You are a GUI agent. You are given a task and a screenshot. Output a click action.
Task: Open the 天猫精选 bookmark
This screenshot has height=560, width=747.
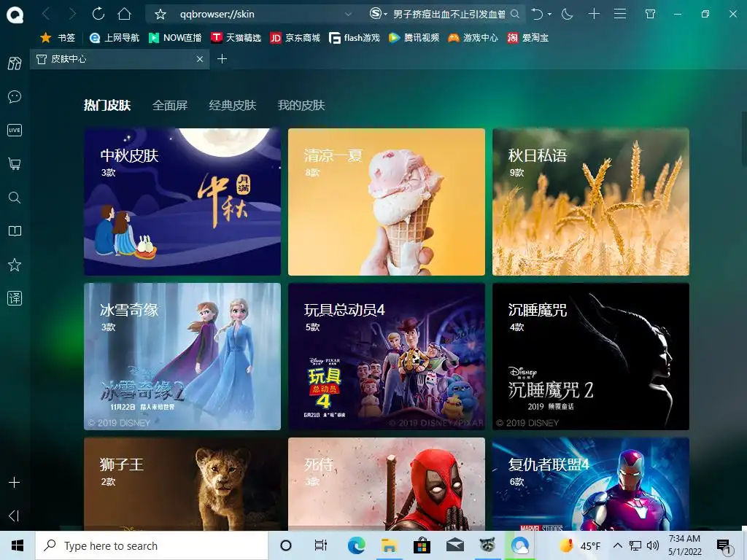click(236, 38)
